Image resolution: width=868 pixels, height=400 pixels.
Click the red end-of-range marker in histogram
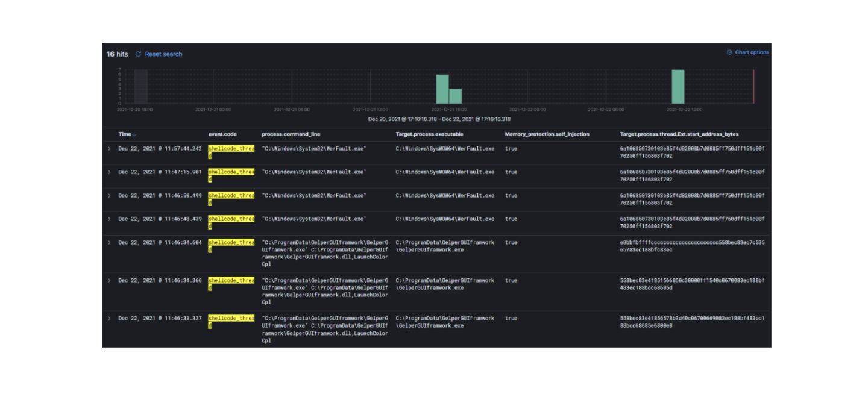[x=753, y=87]
